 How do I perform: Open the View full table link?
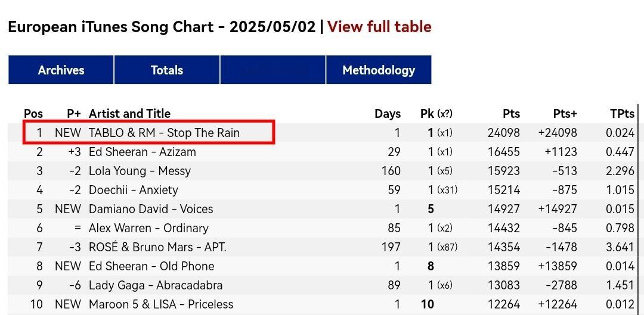pos(379,27)
